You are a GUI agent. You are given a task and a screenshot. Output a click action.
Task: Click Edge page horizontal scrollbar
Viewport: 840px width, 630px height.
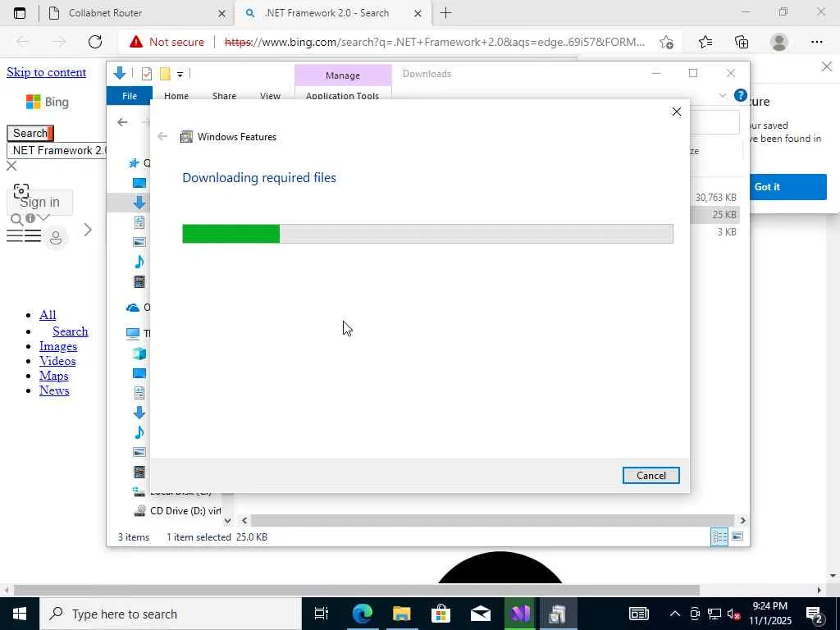pyautogui.click(x=356, y=591)
